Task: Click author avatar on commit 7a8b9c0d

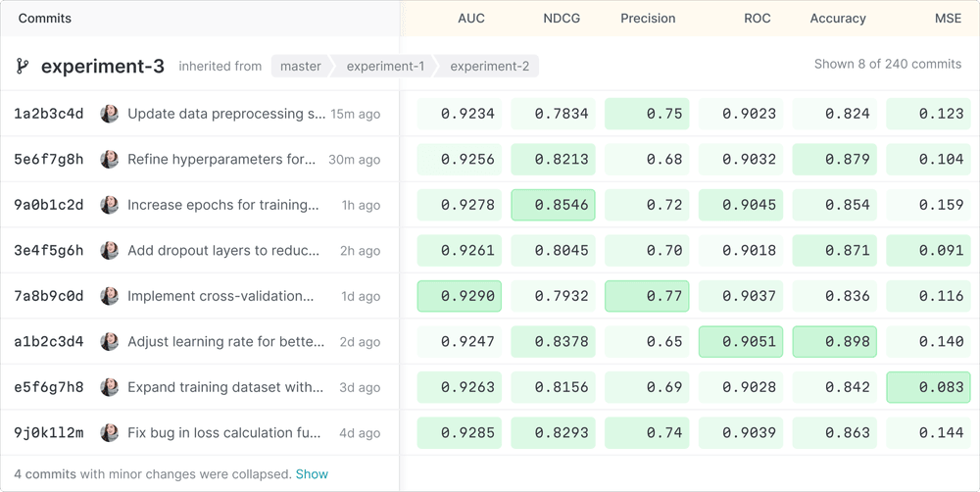Action: pos(110,296)
